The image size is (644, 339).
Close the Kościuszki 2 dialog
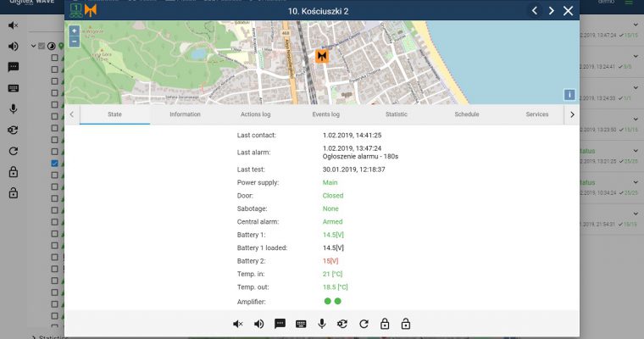(x=569, y=10)
